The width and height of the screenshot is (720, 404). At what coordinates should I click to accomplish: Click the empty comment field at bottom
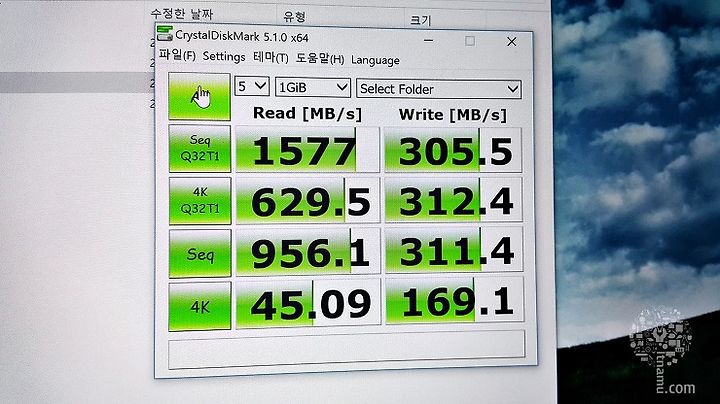coord(347,349)
